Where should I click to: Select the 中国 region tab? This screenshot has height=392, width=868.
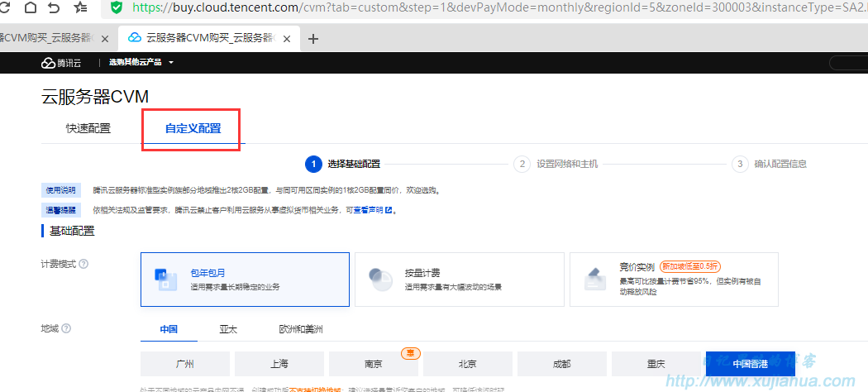click(169, 329)
